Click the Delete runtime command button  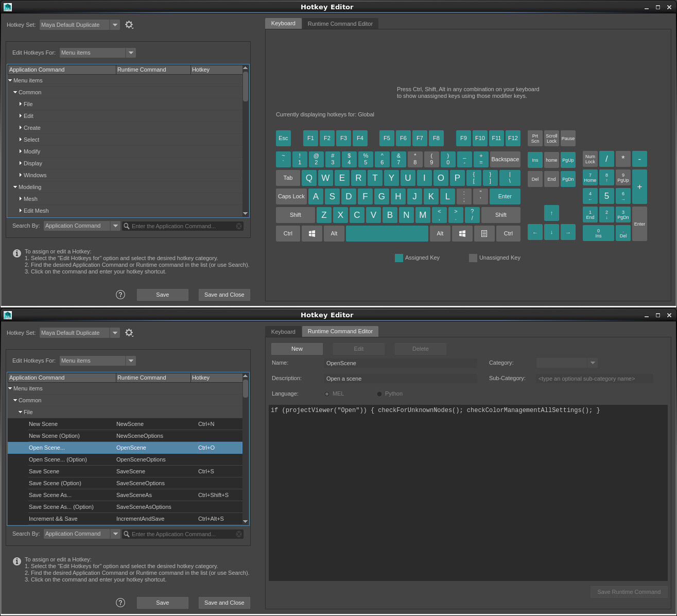tap(421, 349)
